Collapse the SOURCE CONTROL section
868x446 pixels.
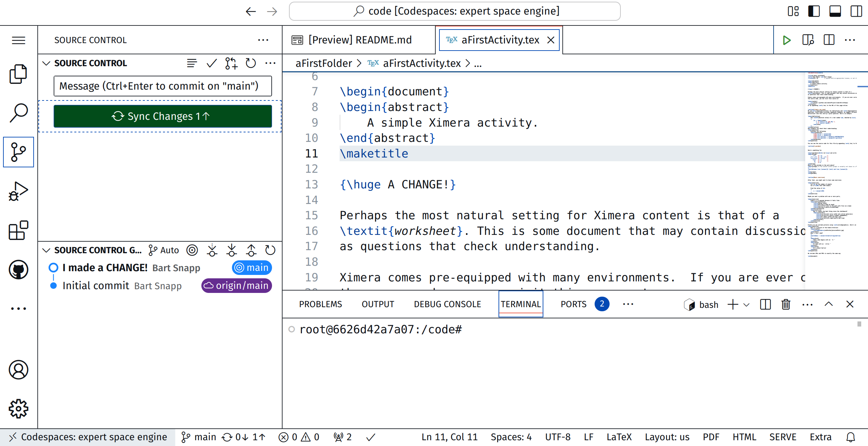click(47, 63)
